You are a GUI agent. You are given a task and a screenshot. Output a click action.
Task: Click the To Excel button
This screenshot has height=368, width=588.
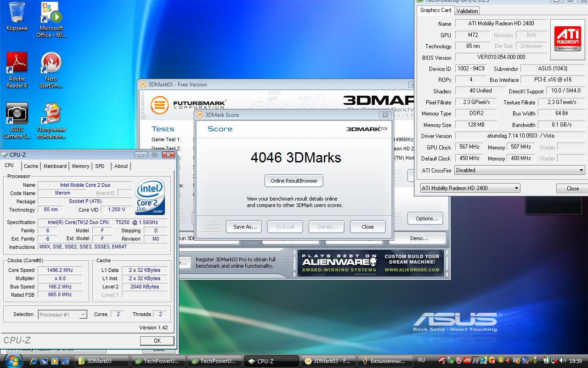pyautogui.click(x=285, y=227)
